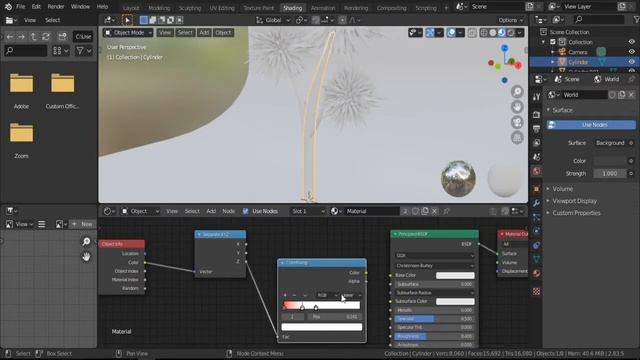Toggle X-ray mode in viewport header

[x=472, y=33]
